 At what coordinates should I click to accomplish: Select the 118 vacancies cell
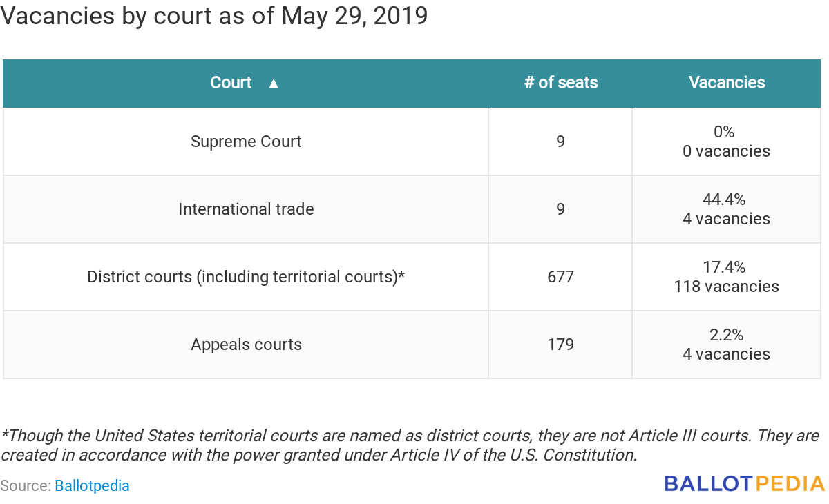(727, 277)
